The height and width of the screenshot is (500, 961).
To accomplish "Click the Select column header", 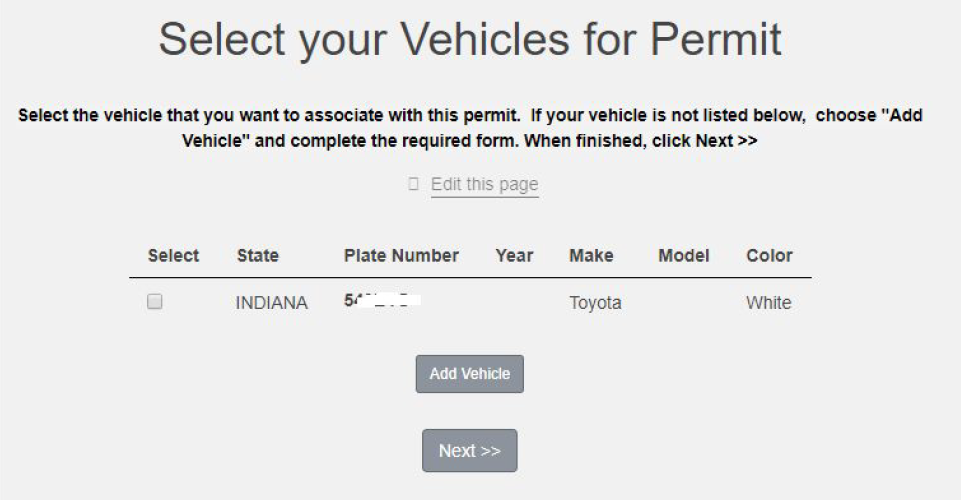I will click(x=173, y=256).
